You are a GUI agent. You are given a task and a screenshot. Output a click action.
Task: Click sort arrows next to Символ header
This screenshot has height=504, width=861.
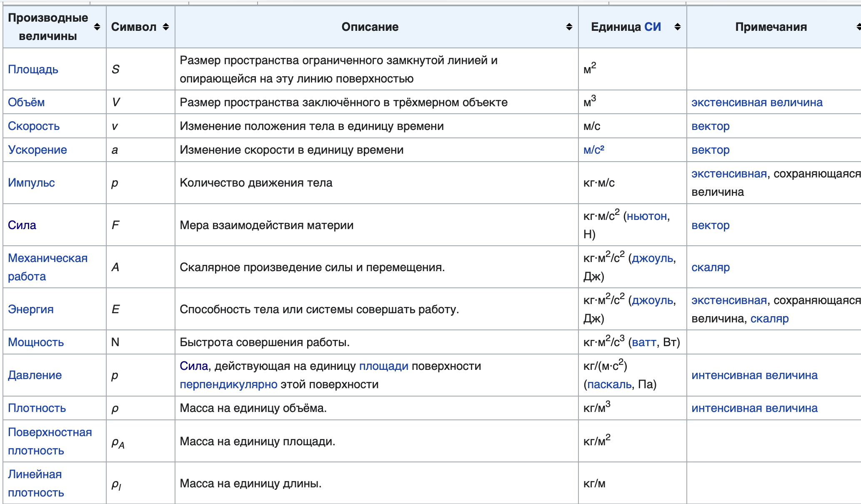coord(166,27)
